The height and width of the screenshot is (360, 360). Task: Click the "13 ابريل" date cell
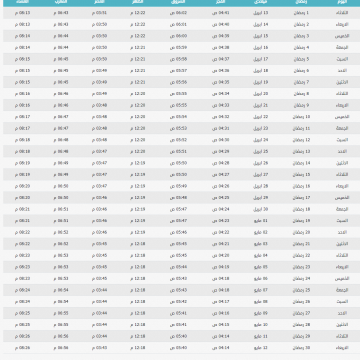point(261,13)
